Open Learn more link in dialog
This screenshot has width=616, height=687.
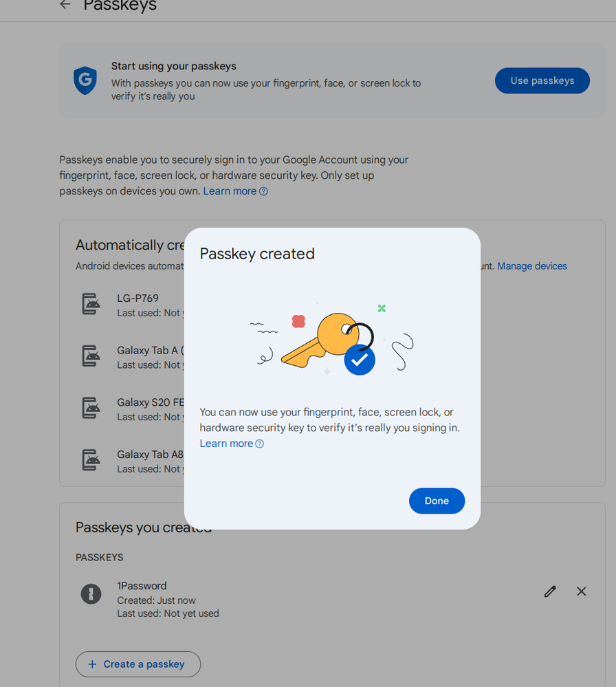226,444
